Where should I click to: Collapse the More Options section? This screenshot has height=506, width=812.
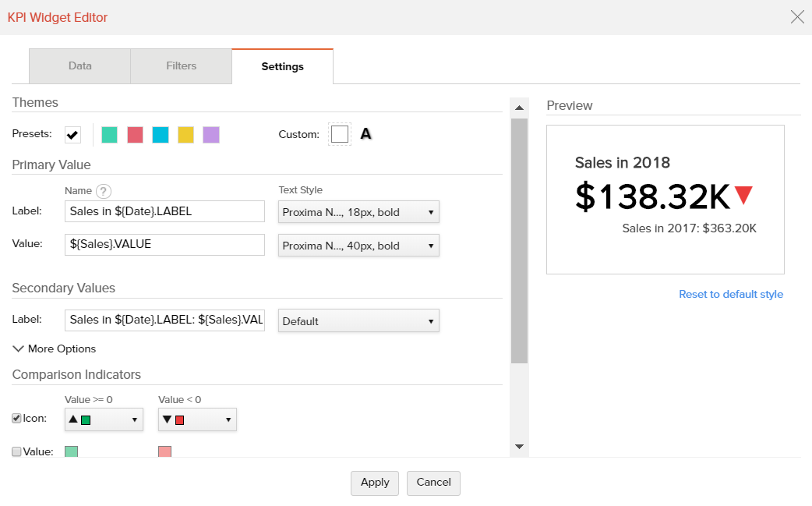[54, 349]
